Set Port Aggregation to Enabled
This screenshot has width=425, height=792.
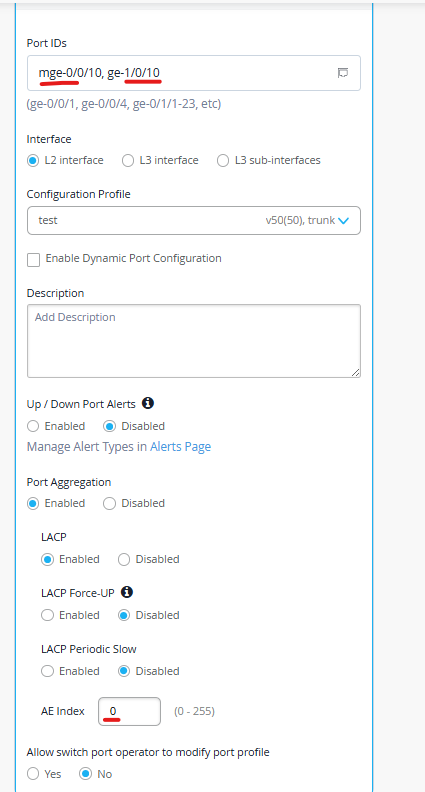click(x=33, y=504)
